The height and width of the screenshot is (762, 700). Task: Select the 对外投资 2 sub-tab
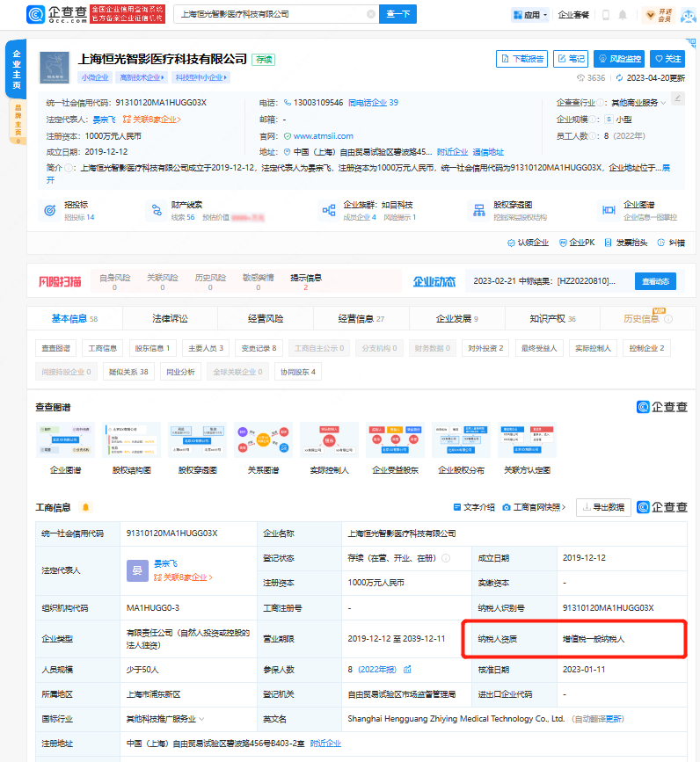coord(485,348)
